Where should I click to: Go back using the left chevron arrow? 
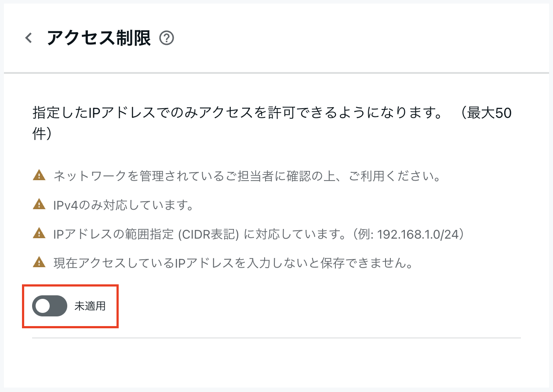pyautogui.click(x=29, y=38)
